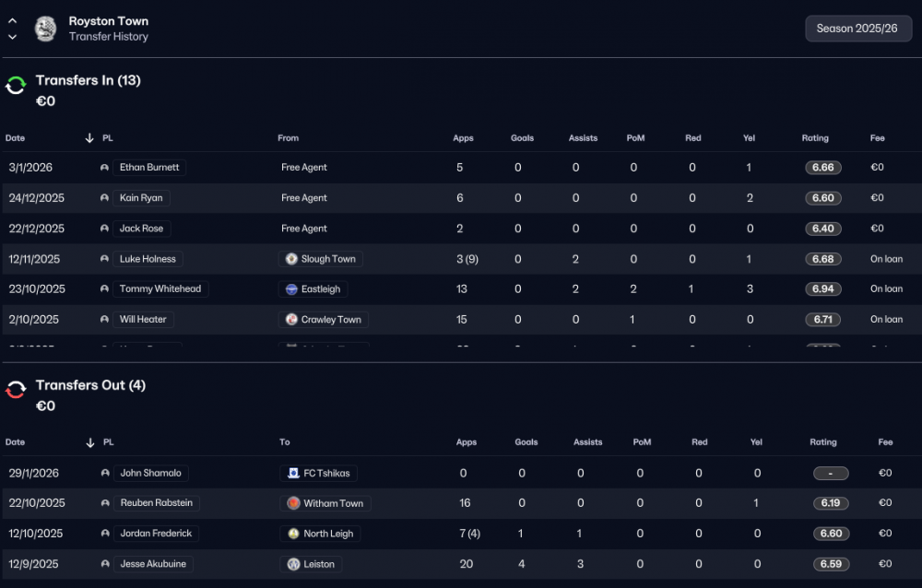Click Reuben Rabstein's 6.19 rating badge
Image resolution: width=922 pixels, height=588 pixels.
(x=831, y=503)
